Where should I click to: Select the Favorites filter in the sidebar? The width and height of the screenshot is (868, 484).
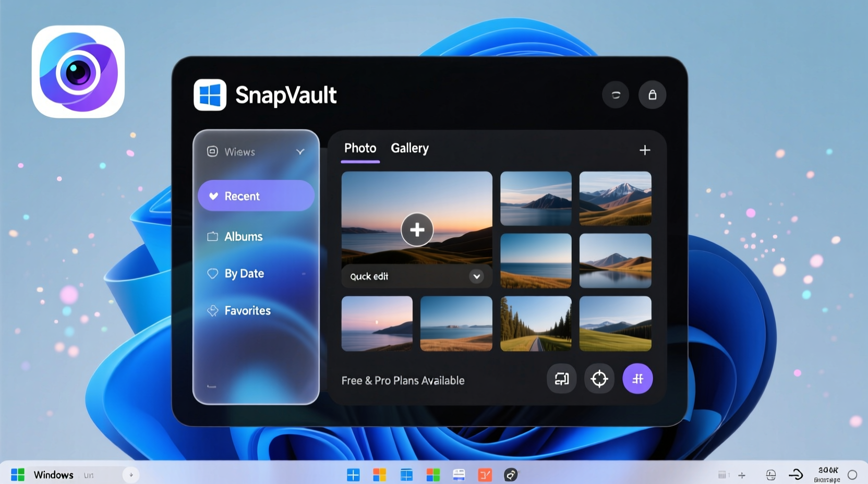point(247,310)
